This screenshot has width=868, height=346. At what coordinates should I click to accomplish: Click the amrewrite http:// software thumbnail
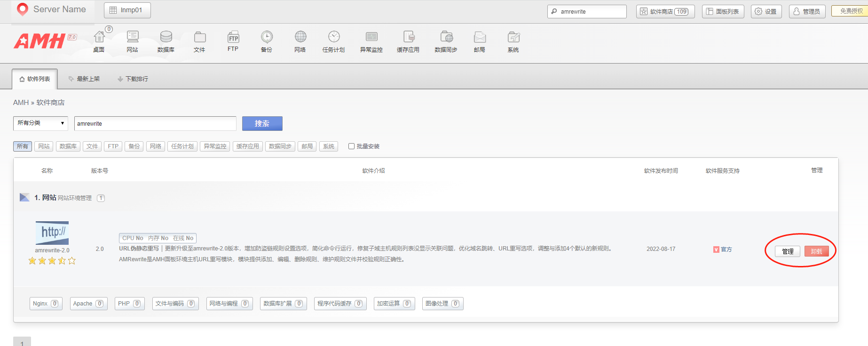click(52, 233)
